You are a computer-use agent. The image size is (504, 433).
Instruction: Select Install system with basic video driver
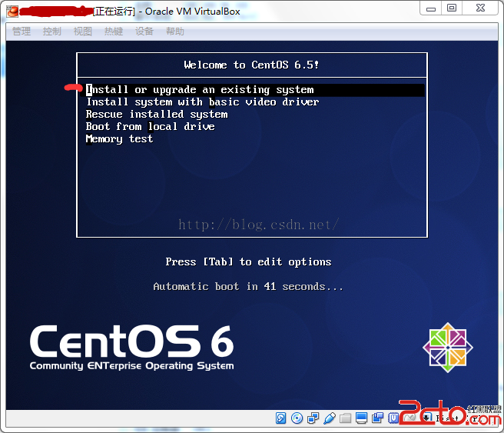[x=203, y=102]
